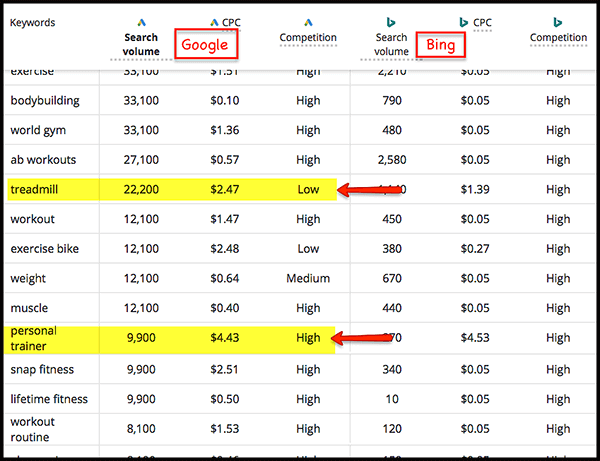Select the bodybuilding keyword
The width and height of the screenshot is (600, 461).
45,101
